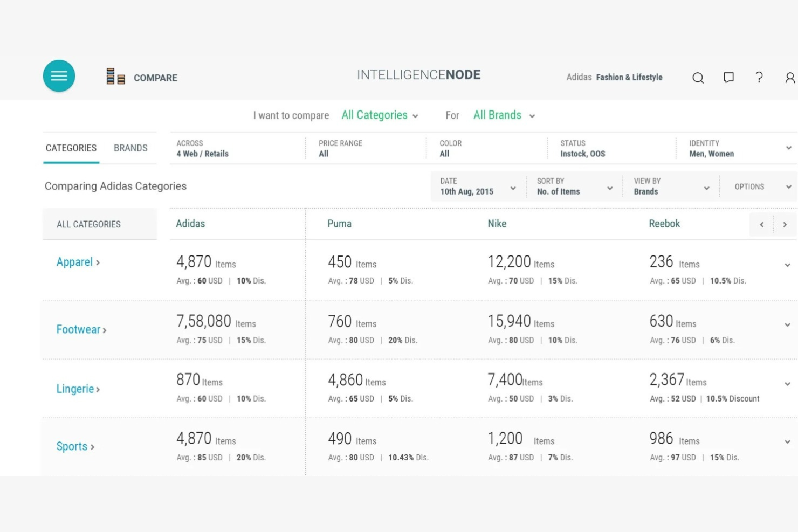
Task: Open the Sports category details
Action: coord(73,446)
